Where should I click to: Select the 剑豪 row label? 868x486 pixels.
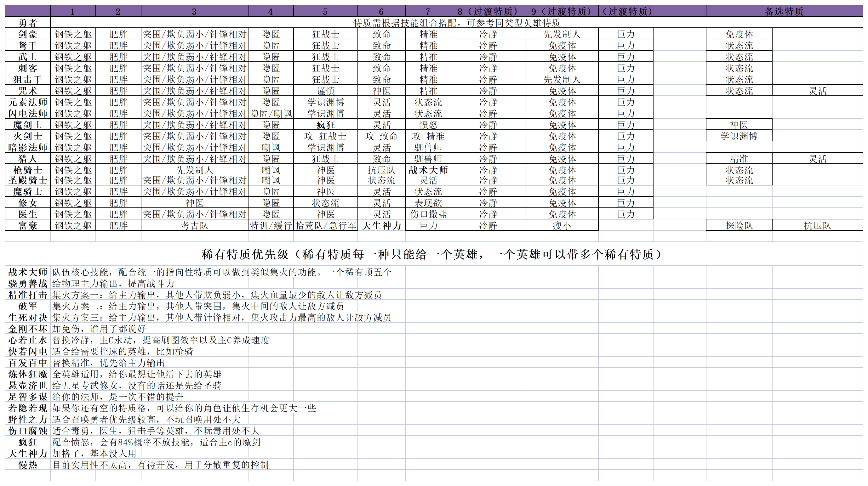tap(28, 34)
